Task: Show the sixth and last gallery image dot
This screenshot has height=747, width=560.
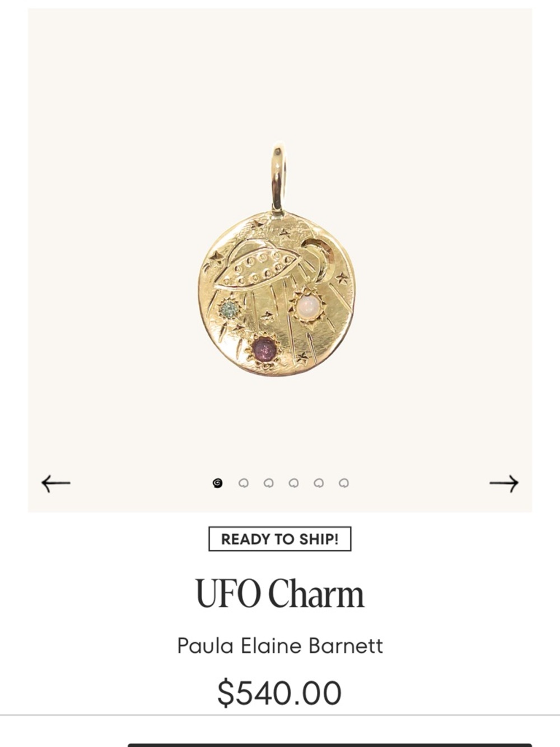Action: pos(344,483)
